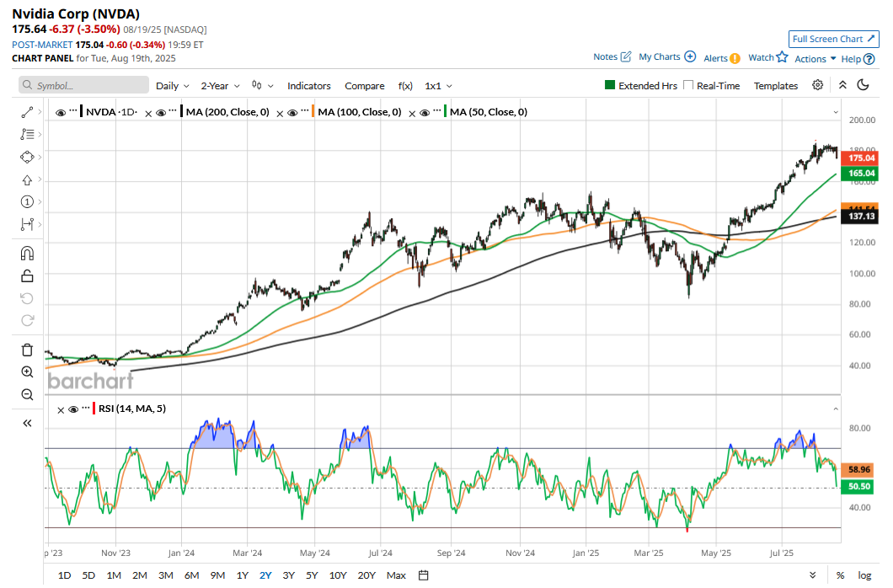Toggle percent scale with % button
893x588 pixels.
tap(840, 575)
